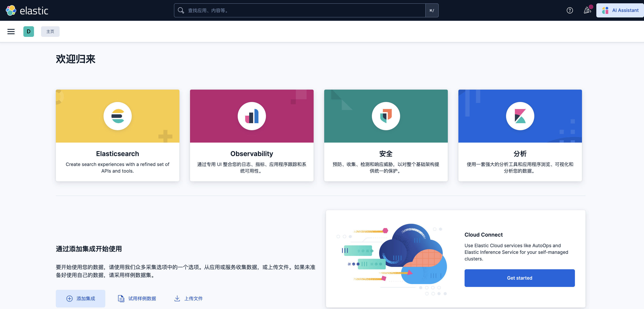Open the 安全 card title

pos(386,154)
